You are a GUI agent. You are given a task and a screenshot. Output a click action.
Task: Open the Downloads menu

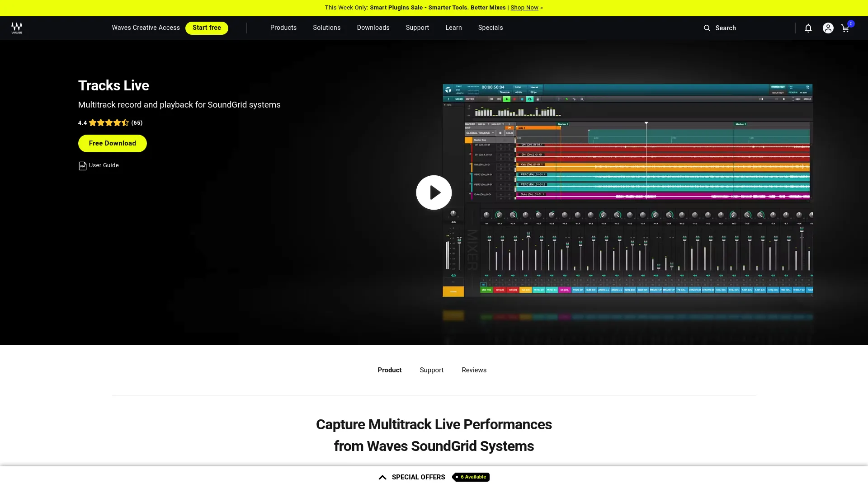pos(373,28)
